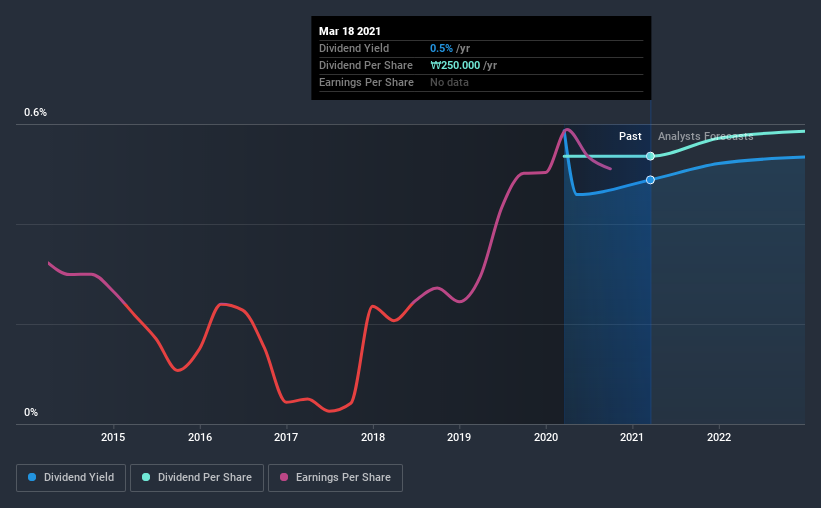Click the teal Dividend Per Share legend dot

[146, 477]
